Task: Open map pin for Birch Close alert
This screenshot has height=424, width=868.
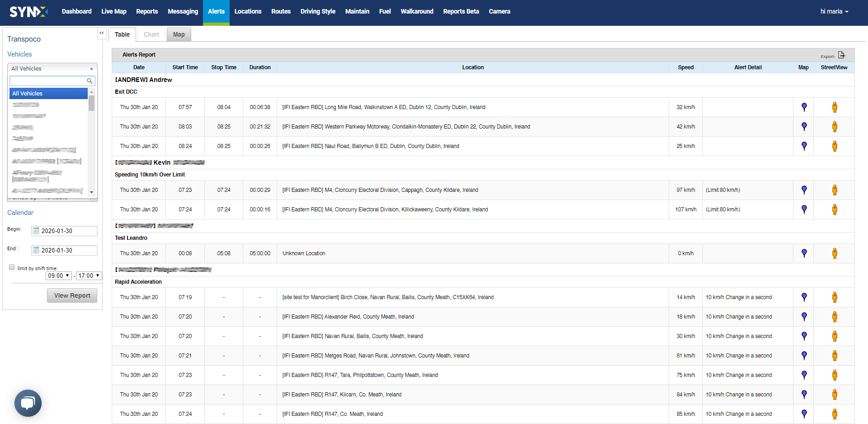Action: tap(804, 297)
